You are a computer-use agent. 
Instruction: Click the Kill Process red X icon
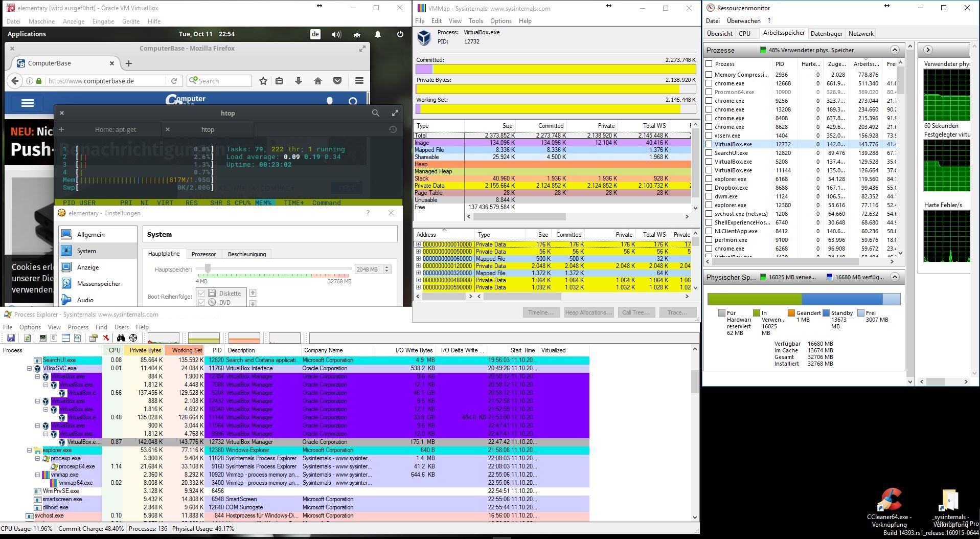pyautogui.click(x=106, y=338)
